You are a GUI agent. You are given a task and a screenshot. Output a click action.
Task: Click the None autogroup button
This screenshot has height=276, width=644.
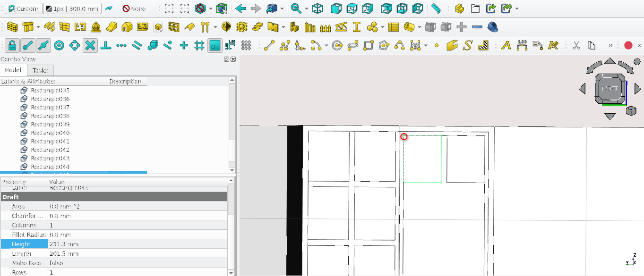tap(134, 9)
